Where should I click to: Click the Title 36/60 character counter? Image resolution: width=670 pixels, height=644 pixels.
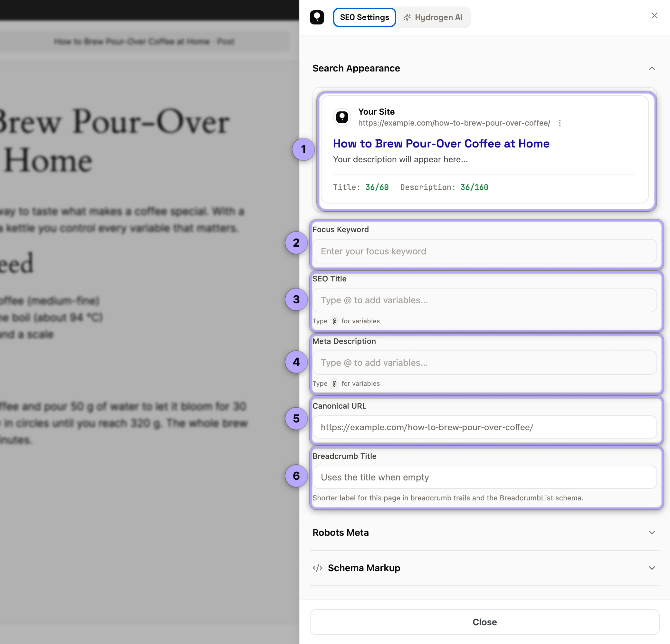click(361, 187)
